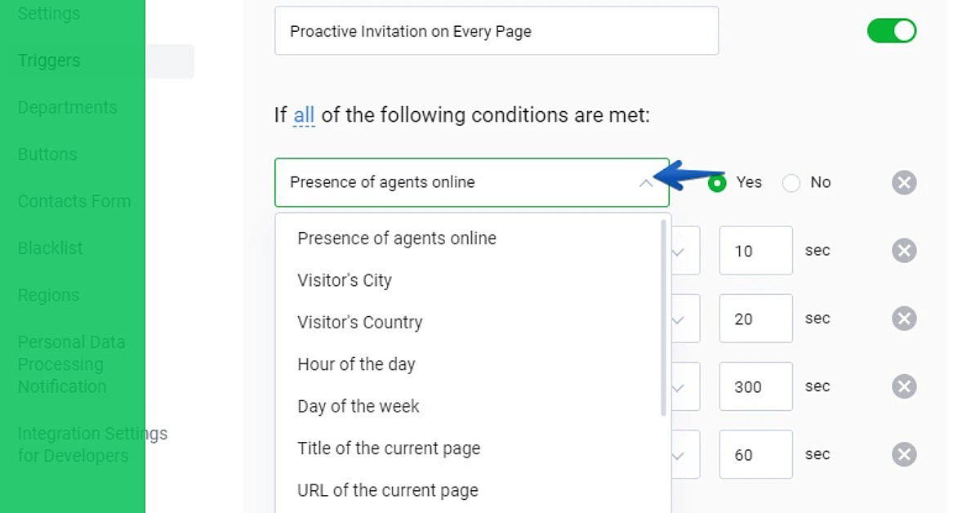This screenshot has width=980, height=513.
Task: Choose Hour of the day condition
Action: [x=356, y=364]
